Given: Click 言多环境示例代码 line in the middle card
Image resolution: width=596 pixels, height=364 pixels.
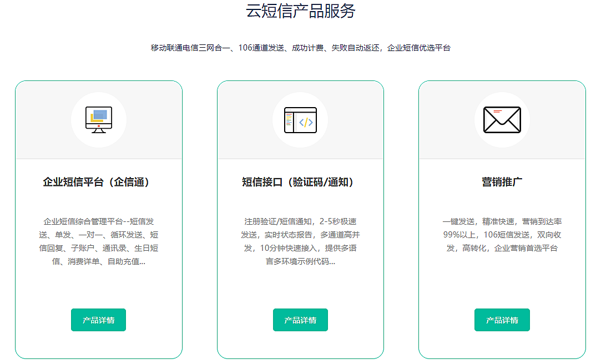Looking at the screenshot, I should pyautogui.click(x=300, y=261).
